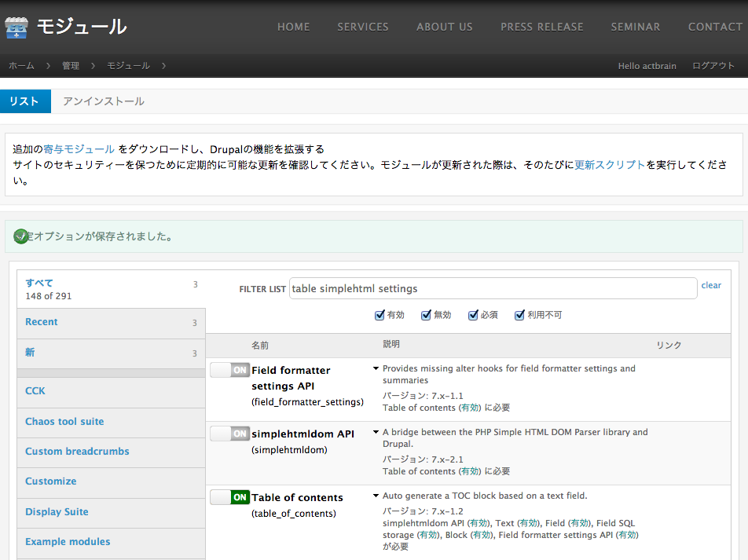748x560 pixels.
Task: Toggle the simplehtmldom API module switch
Action: pos(229,434)
